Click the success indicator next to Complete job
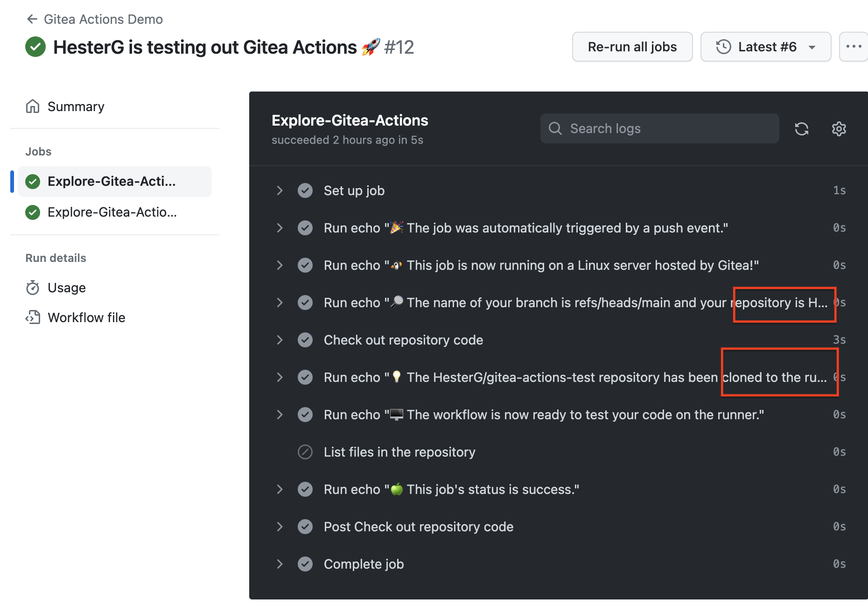Image resolution: width=868 pixels, height=606 pixels. [305, 564]
